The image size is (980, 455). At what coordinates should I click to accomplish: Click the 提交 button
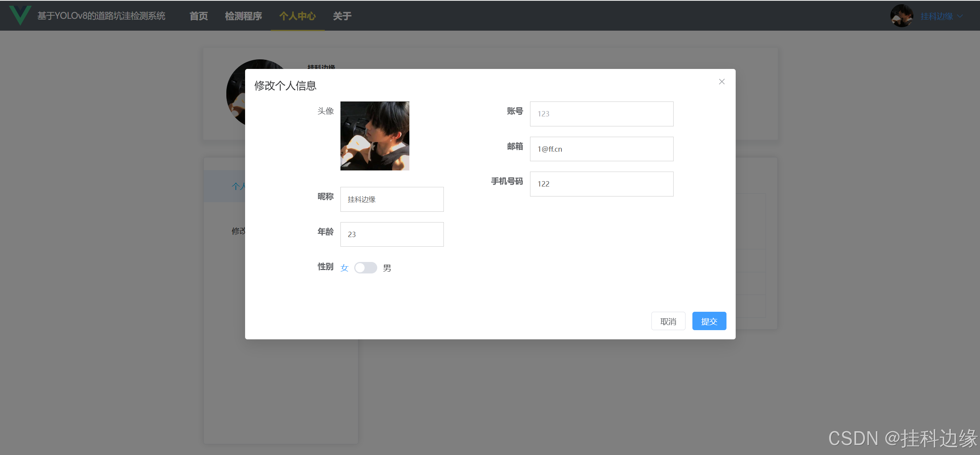709,321
